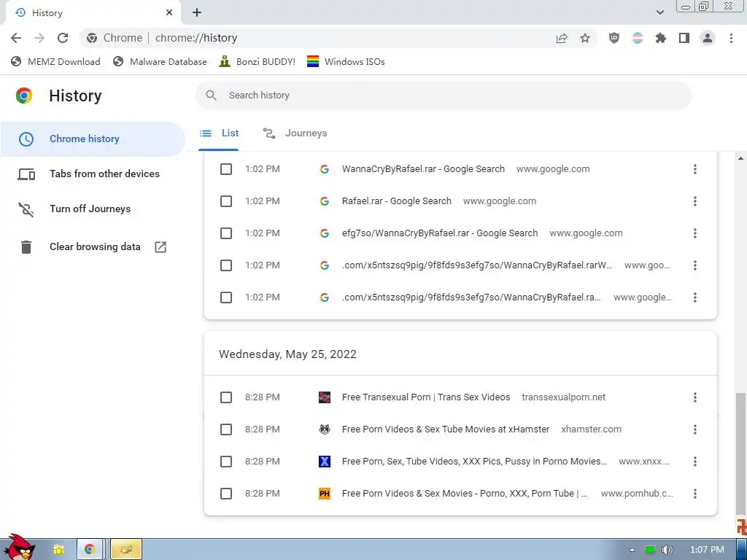Click the xHamster favicon in history row
Image resolution: width=747 pixels, height=560 pixels.
(325, 429)
